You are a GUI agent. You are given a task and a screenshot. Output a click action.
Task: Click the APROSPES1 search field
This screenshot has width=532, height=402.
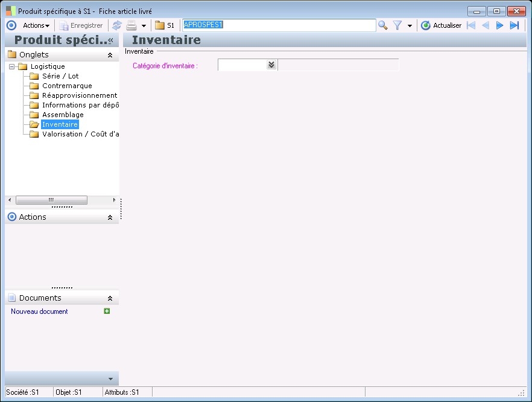coord(279,25)
